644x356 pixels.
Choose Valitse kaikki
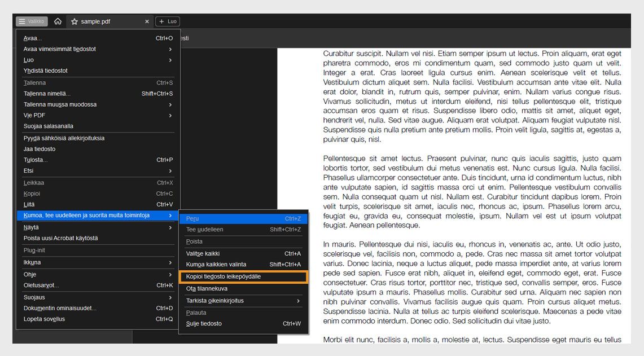pyautogui.click(x=244, y=253)
